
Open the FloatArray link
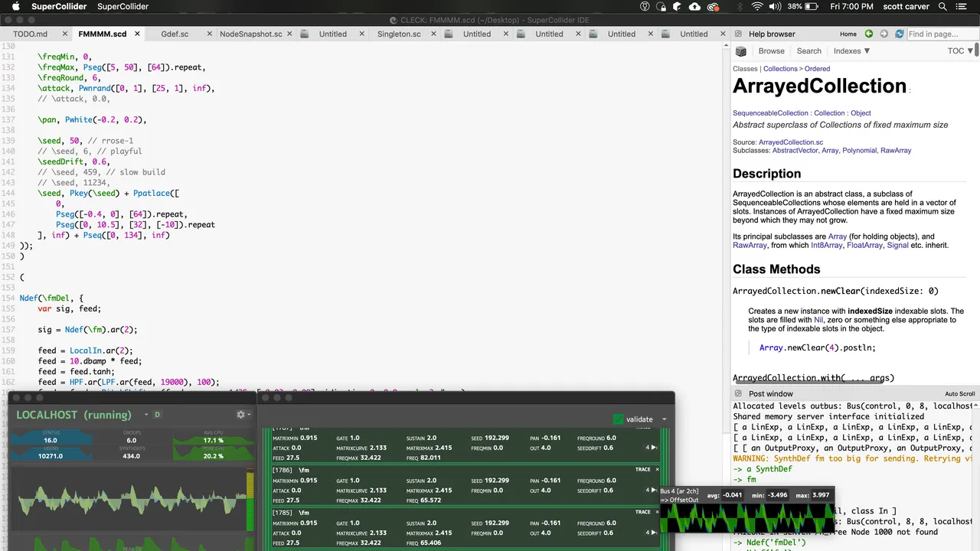click(863, 246)
